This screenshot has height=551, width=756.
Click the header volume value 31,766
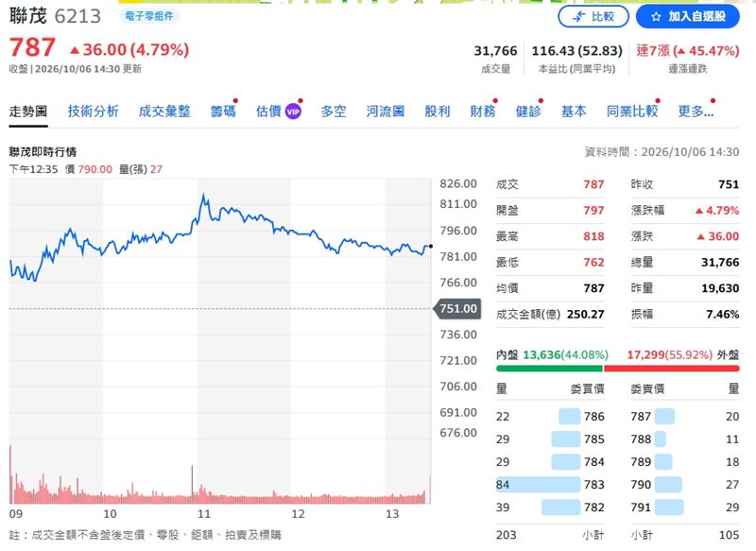pos(495,51)
